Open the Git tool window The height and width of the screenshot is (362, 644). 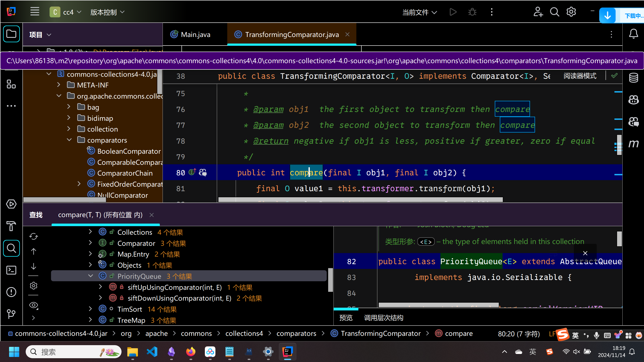click(11, 314)
